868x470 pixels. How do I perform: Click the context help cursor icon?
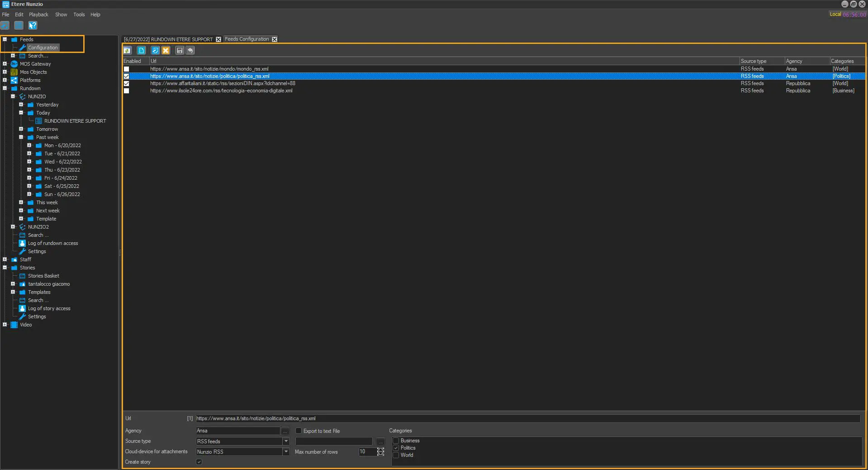(x=33, y=25)
